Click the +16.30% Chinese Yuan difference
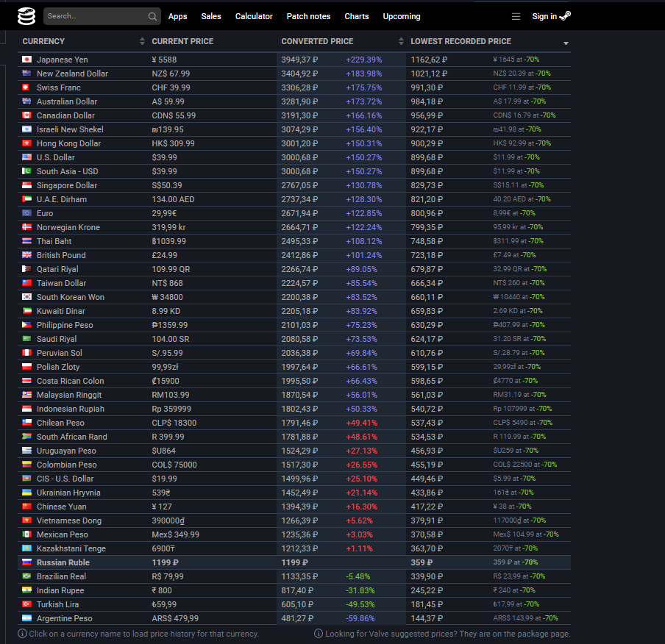 [361, 507]
